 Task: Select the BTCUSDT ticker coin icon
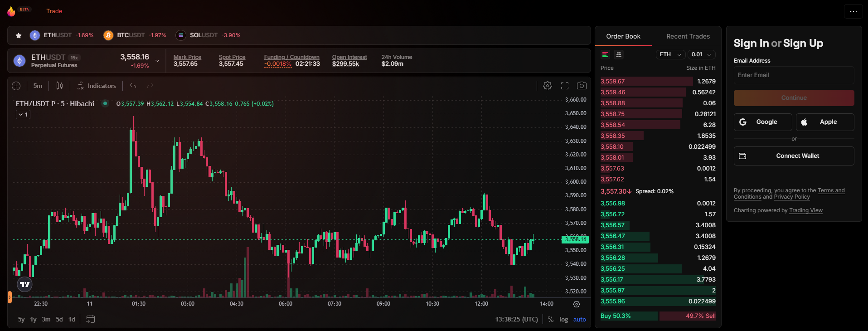pyautogui.click(x=108, y=35)
